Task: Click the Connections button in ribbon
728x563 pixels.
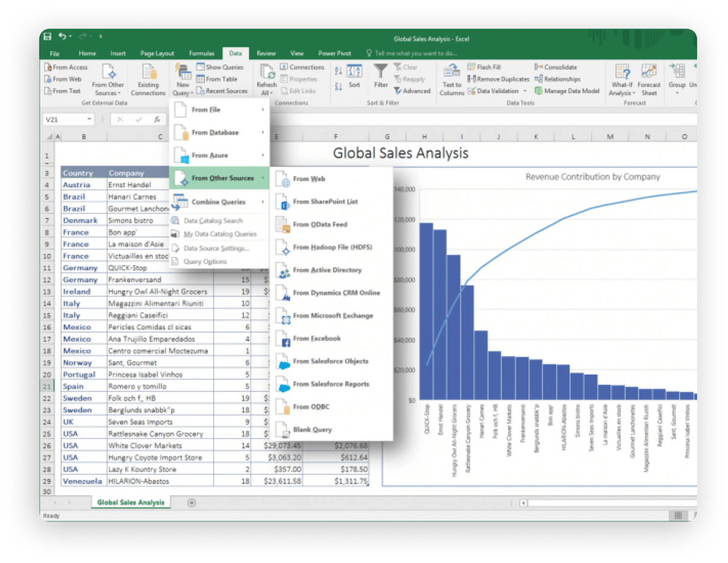Action: click(x=302, y=67)
